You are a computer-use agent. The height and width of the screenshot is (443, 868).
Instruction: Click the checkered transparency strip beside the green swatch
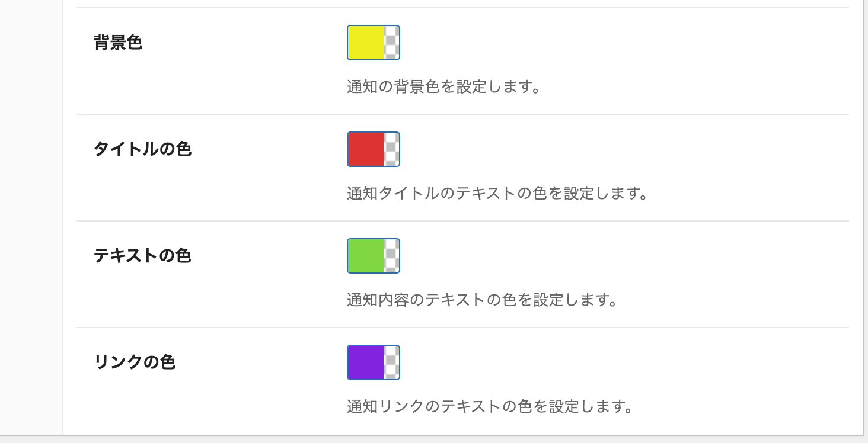[392, 256]
